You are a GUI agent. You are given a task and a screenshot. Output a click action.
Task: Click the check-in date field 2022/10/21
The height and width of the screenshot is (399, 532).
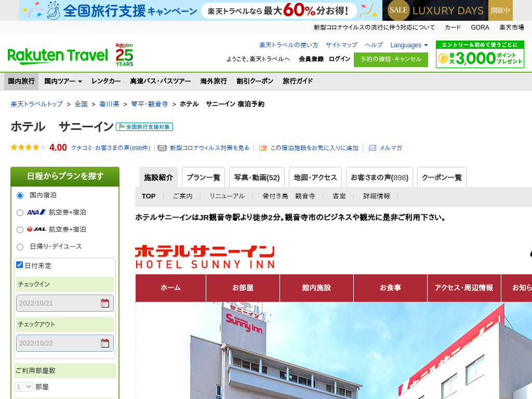tap(65, 303)
